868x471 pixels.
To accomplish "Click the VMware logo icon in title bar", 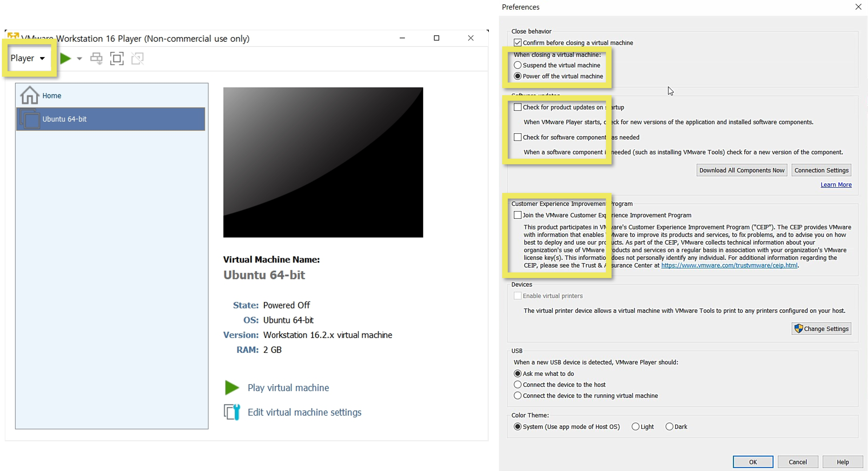I will click(13, 35).
